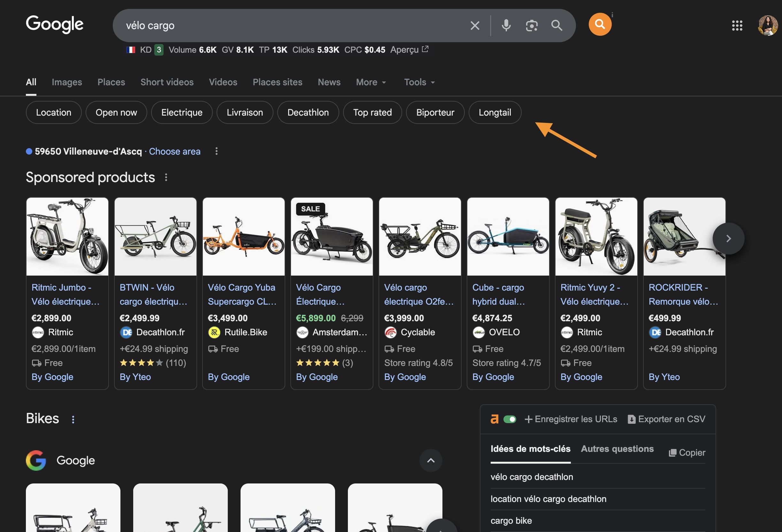Click the Copier icon in keyword panel
782x532 pixels.
(673, 452)
